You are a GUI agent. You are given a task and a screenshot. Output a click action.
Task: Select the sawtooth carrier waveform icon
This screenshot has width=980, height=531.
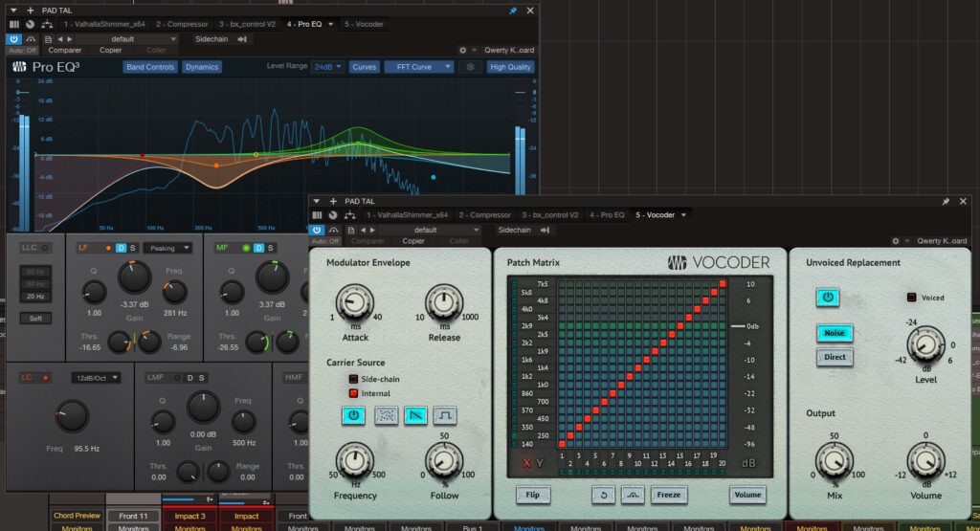click(x=415, y=415)
